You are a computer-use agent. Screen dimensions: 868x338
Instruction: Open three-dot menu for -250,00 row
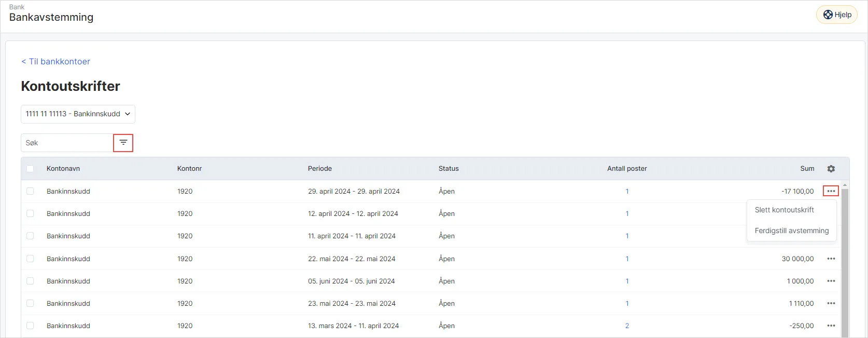point(831,326)
